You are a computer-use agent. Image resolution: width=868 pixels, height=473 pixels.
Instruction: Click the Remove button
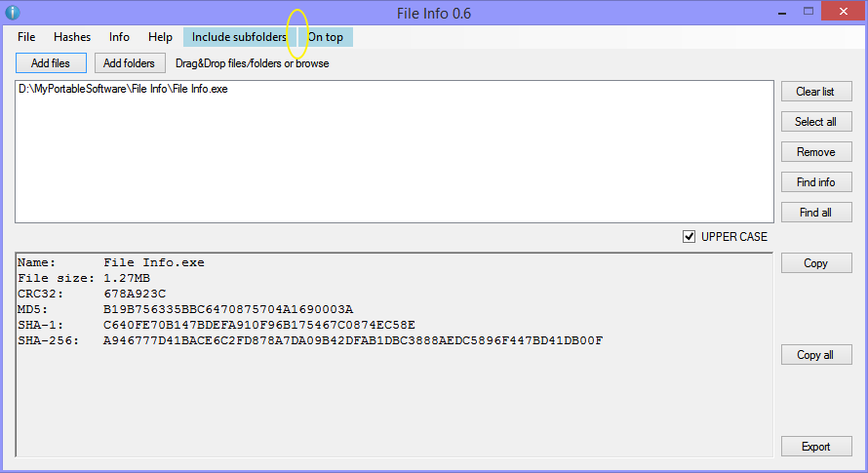(816, 152)
